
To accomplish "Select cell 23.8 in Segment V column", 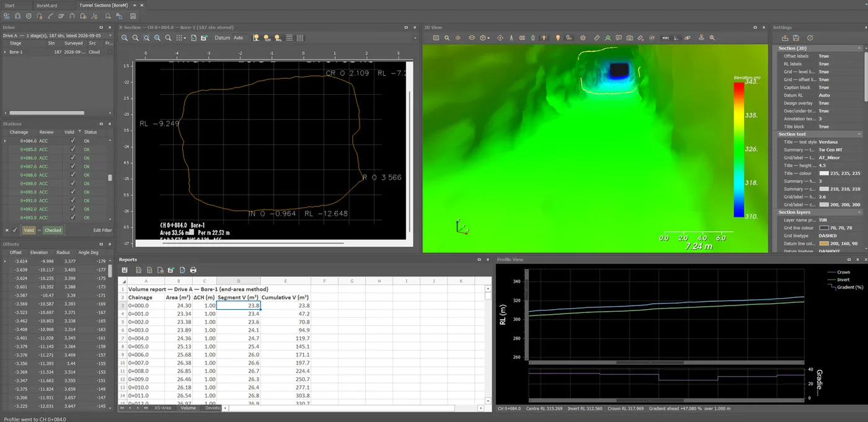I will [x=238, y=306].
